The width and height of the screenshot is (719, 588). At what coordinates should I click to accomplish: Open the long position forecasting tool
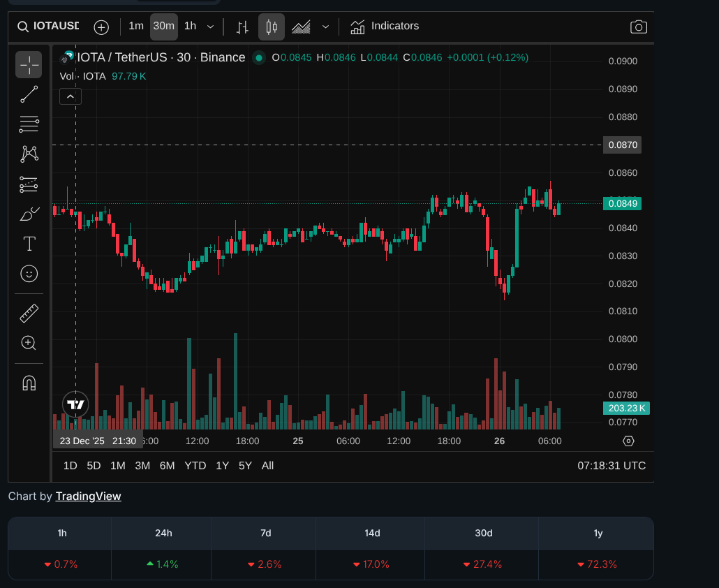29,184
